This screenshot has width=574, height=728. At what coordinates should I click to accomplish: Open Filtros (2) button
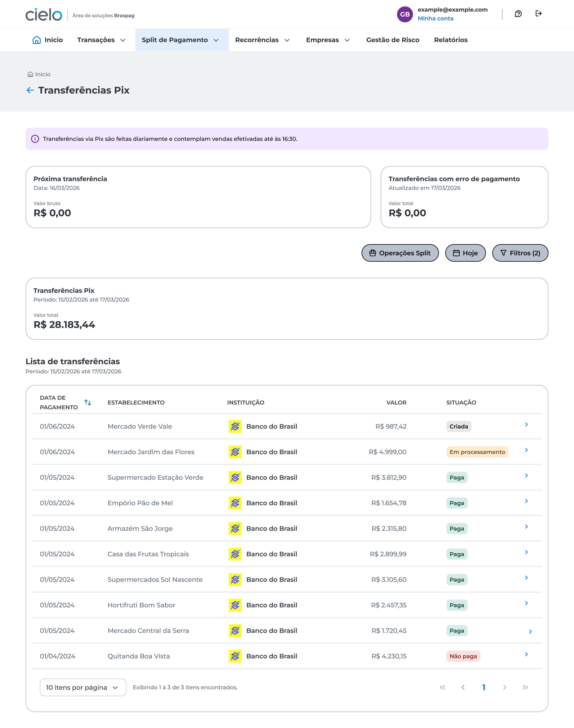520,253
